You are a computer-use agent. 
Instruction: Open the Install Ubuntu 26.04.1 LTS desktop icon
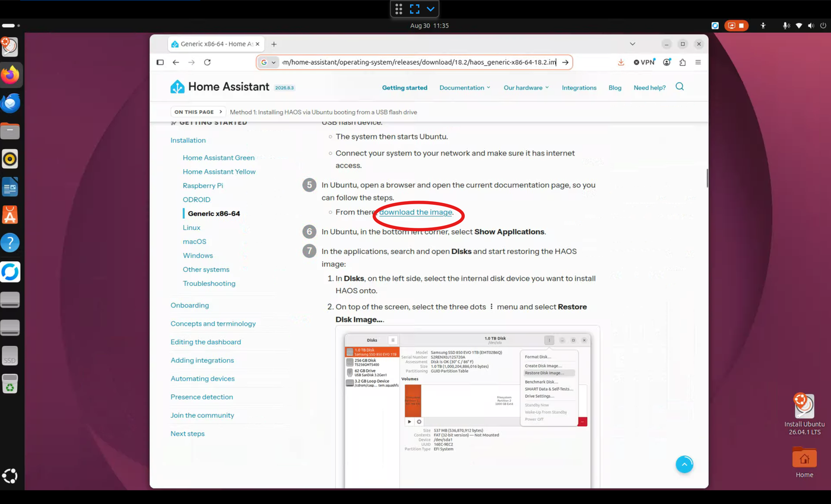click(x=804, y=414)
